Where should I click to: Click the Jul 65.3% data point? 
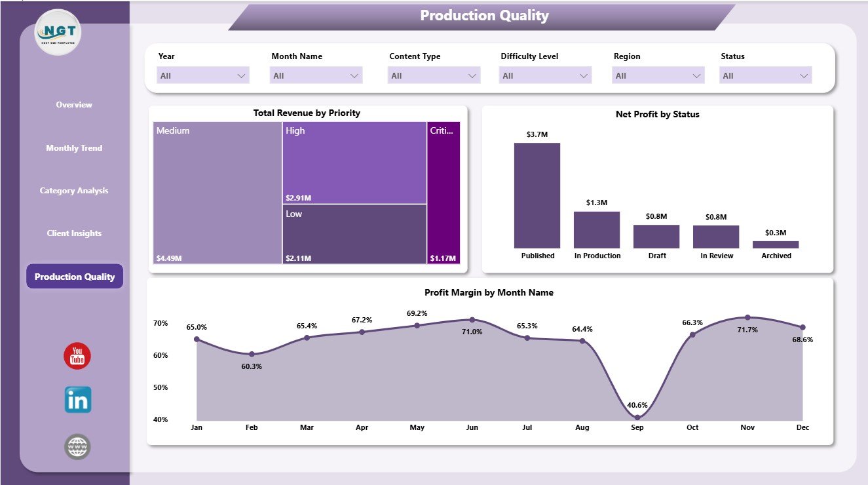coord(527,338)
